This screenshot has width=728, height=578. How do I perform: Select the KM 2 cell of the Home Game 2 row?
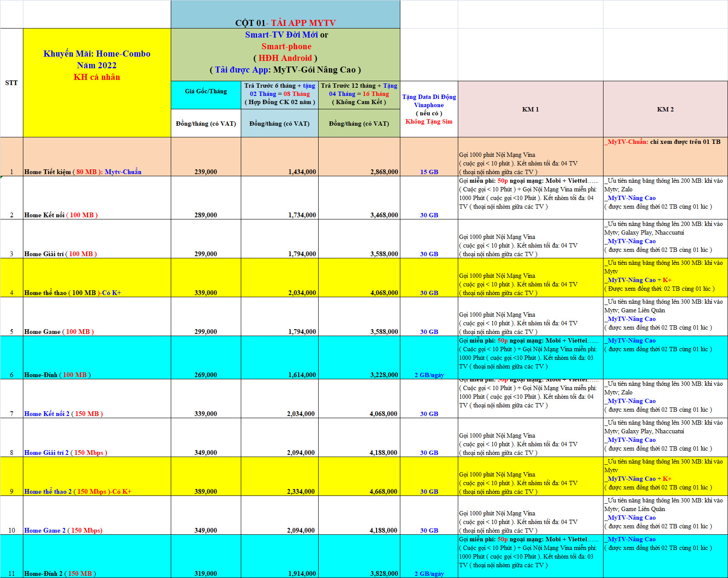click(665, 515)
